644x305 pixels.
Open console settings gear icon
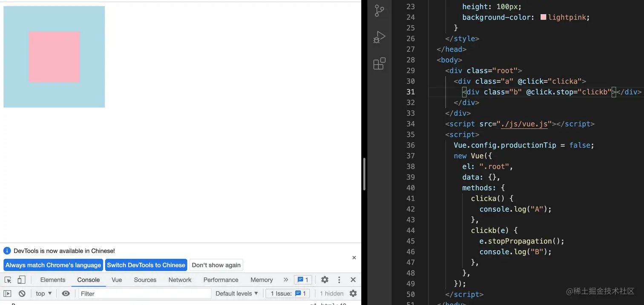click(353, 293)
